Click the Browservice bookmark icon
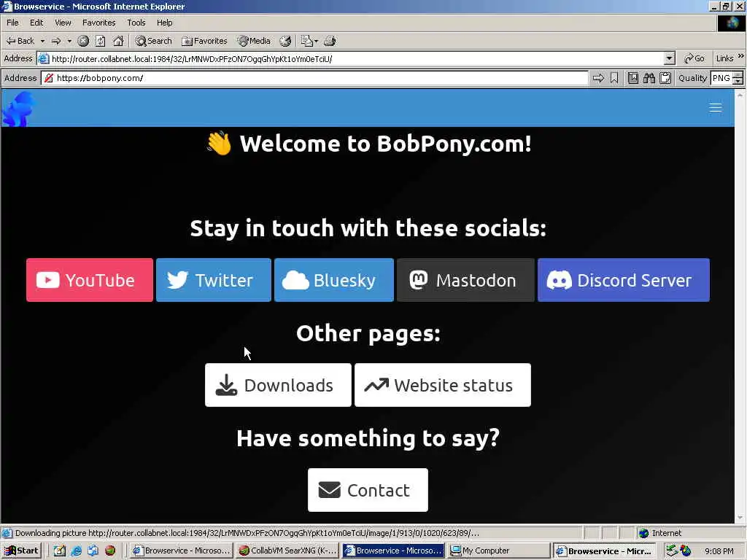747x560 pixels. 614,78
